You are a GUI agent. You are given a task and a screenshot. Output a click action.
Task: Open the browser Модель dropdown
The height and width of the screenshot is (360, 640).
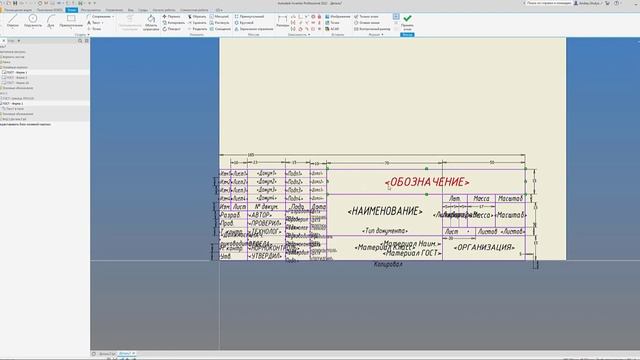click(18, 41)
